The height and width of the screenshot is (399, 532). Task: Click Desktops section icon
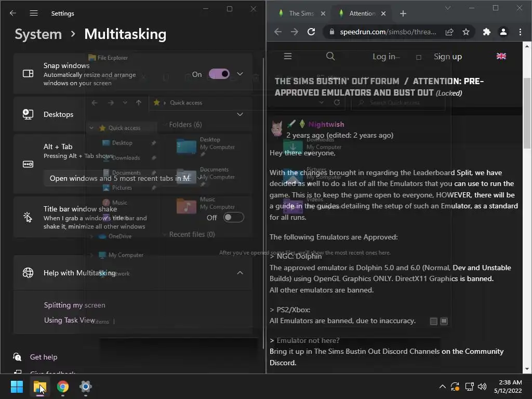tap(28, 114)
